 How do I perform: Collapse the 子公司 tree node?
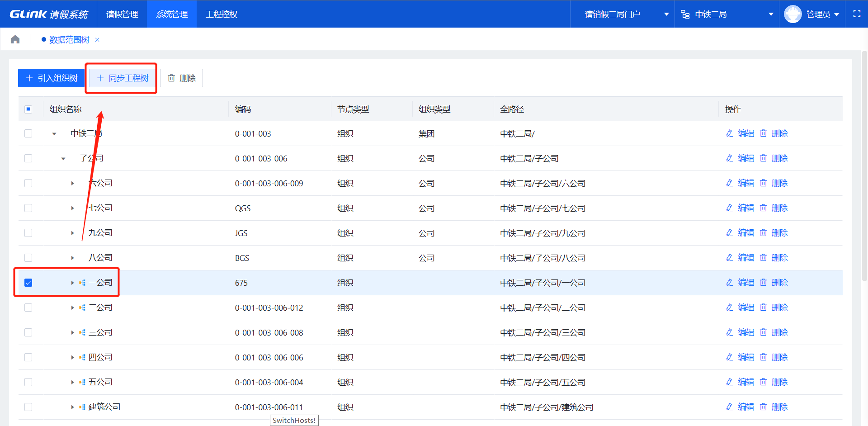63,159
